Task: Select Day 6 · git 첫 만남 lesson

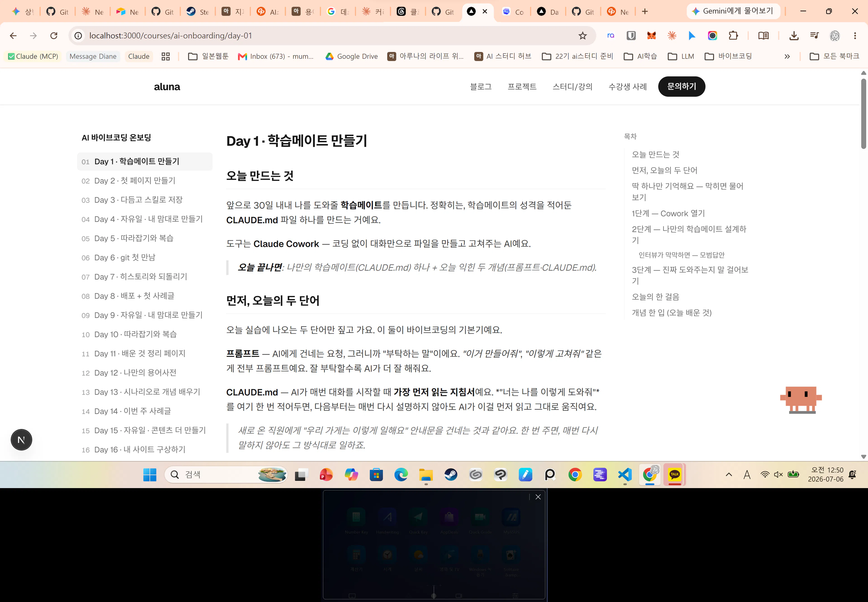Action: 144,258
